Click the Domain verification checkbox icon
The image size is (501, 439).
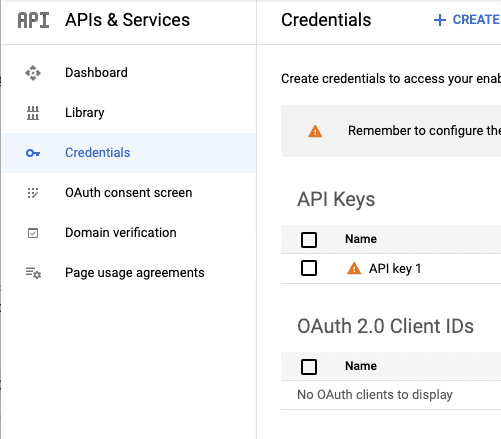click(x=33, y=233)
